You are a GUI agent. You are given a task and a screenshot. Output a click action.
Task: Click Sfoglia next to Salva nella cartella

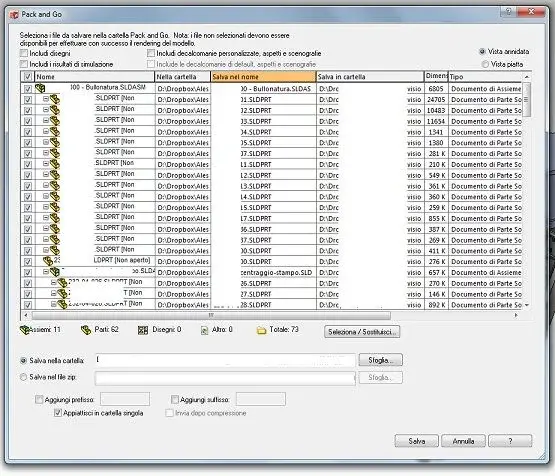coord(381,360)
